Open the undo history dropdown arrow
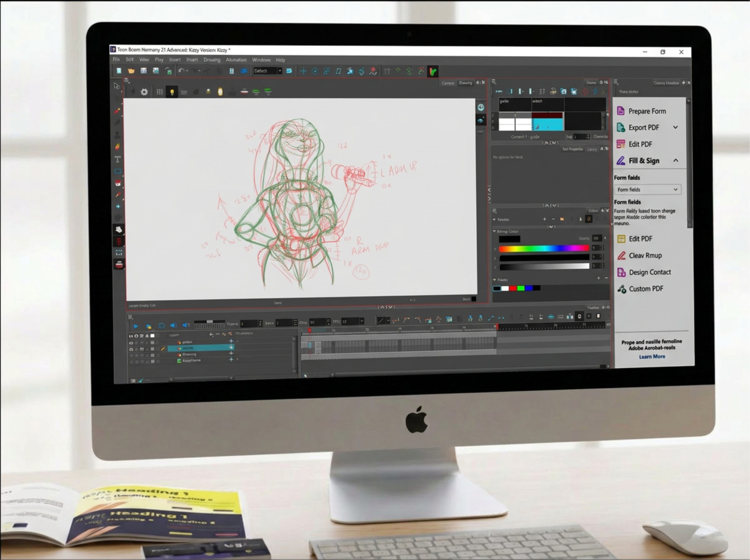Image resolution: width=750 pixels, height=560 pixels. 187,71
